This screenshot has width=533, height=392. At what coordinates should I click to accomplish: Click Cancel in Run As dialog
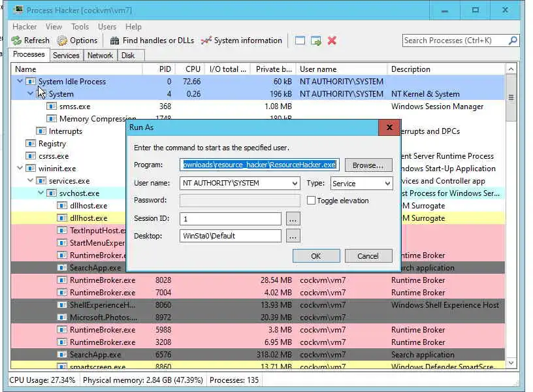pos(368,256)
